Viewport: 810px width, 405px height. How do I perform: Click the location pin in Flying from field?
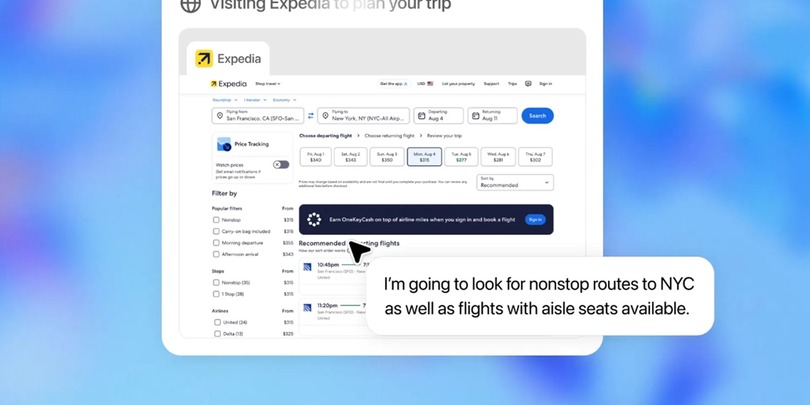click(x=220, y=116)
